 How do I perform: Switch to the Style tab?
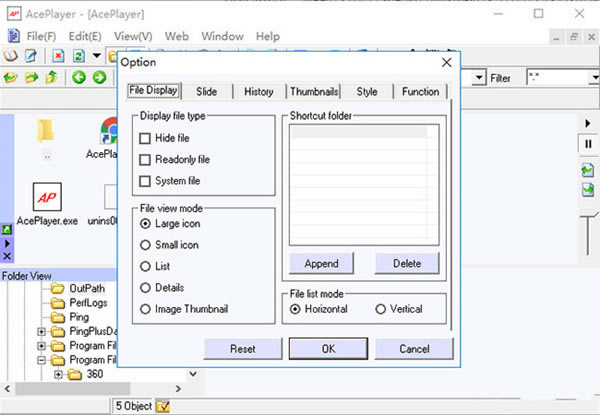367,92
